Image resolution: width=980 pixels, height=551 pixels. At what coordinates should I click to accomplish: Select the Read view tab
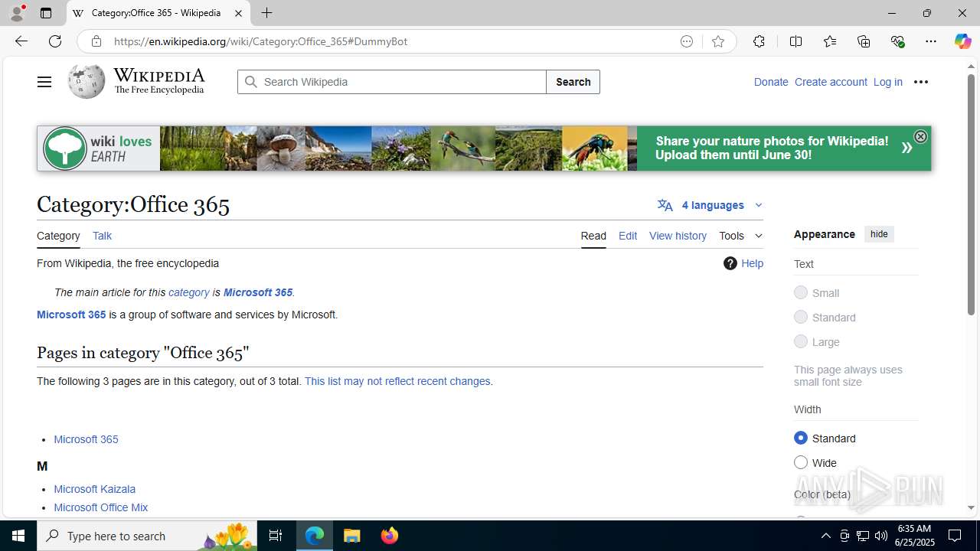(x=593, y=236)
